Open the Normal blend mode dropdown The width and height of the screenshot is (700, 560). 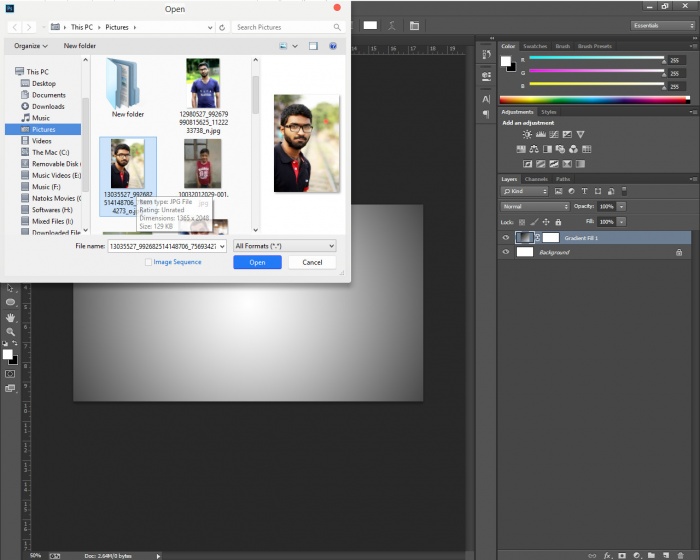click(x=535, y=206)
